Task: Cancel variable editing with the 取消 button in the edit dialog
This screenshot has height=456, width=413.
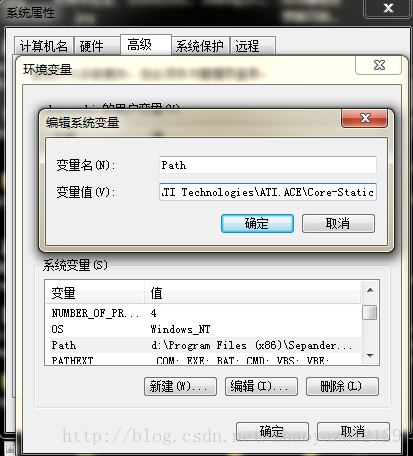Action: click(338, 223)
